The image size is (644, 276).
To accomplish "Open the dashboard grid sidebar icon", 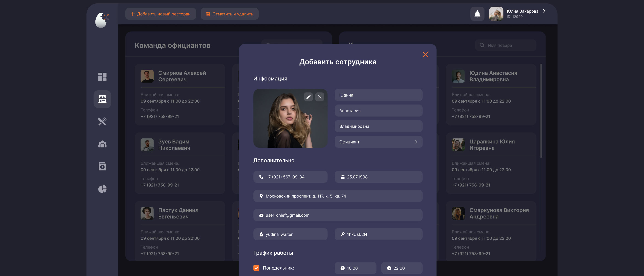I will pos(102,77).
